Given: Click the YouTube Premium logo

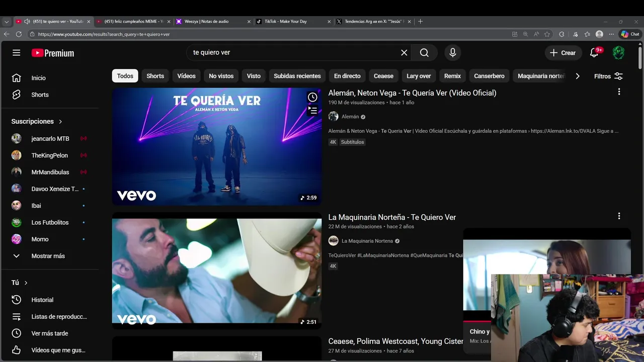Looking at the screenshot, I should 53,53.
